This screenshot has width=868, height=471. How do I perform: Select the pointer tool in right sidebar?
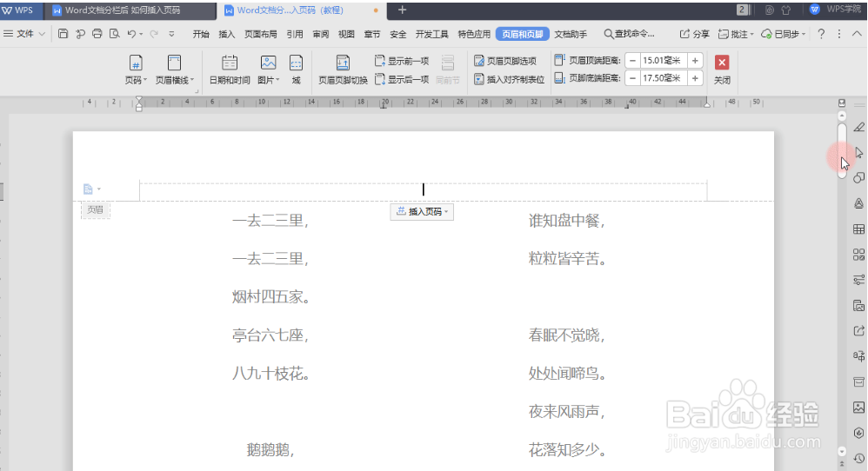coord(858,153)
